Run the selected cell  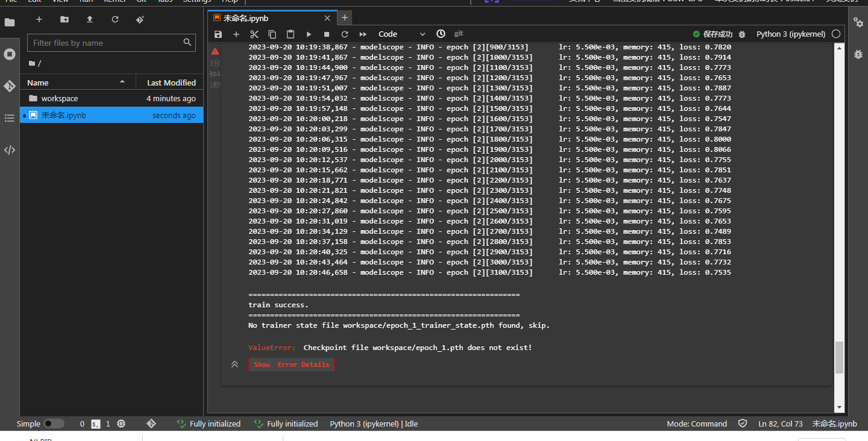point(309,34)
